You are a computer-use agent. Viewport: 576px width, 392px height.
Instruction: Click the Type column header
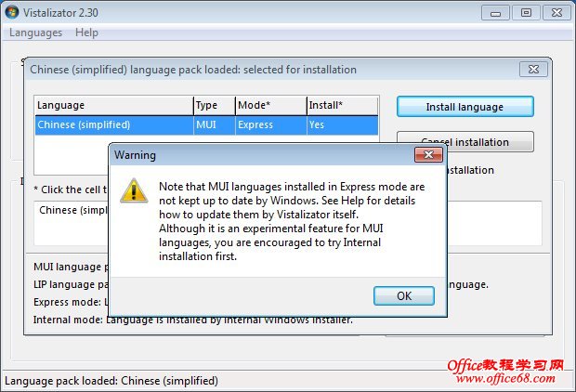pos(215,106)
